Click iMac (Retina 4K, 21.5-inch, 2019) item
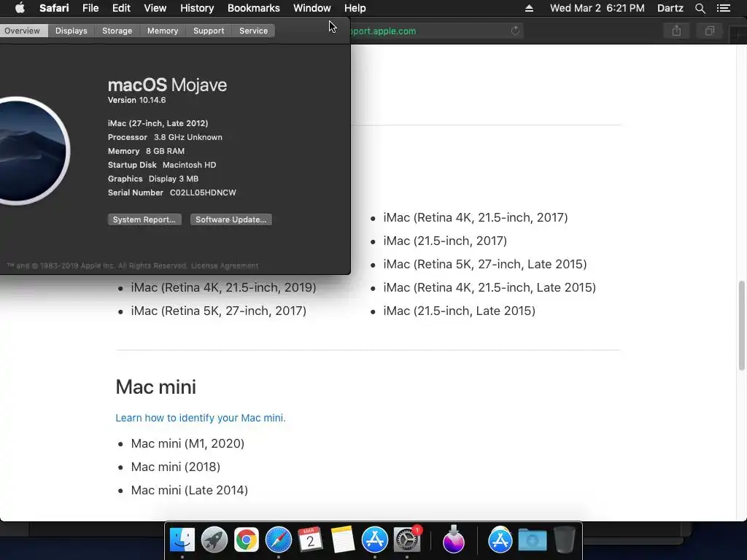 (223, 287)
